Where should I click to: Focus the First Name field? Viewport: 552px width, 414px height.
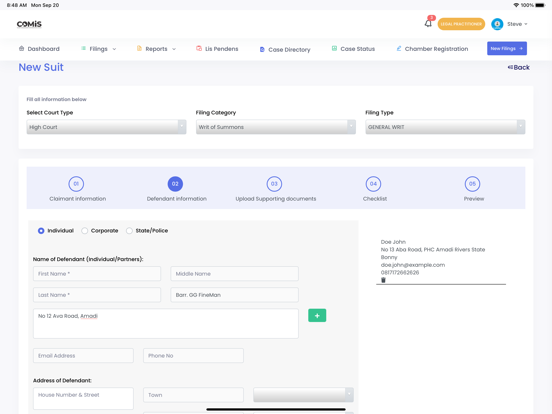[x=97, y=274]
